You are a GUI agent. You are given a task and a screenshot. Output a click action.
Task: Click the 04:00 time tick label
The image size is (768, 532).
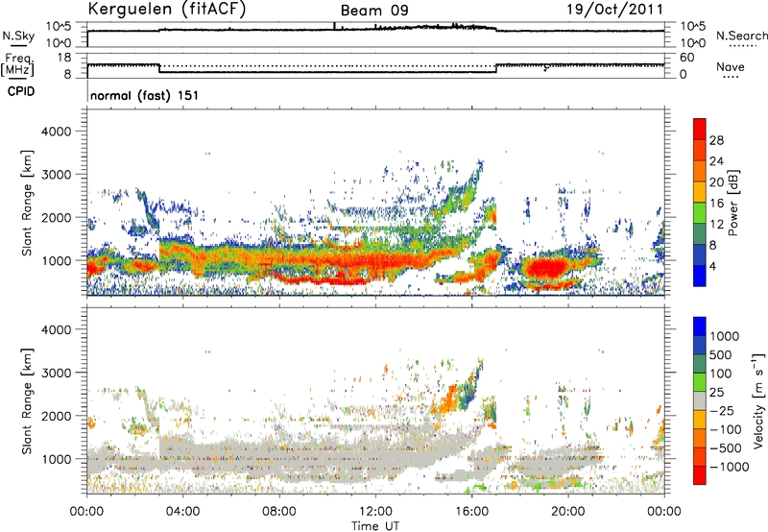click(182, 512)
